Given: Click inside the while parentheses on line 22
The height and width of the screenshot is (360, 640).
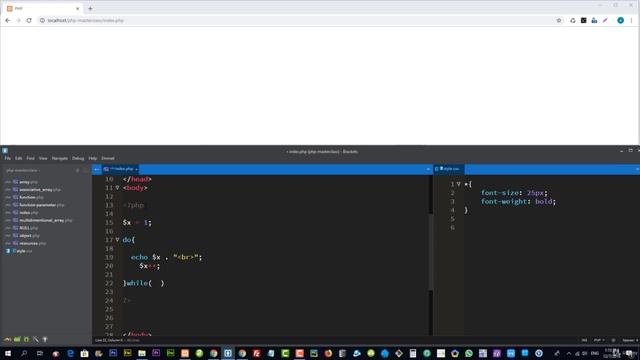Looking at the screenshot, I should 156,283.
